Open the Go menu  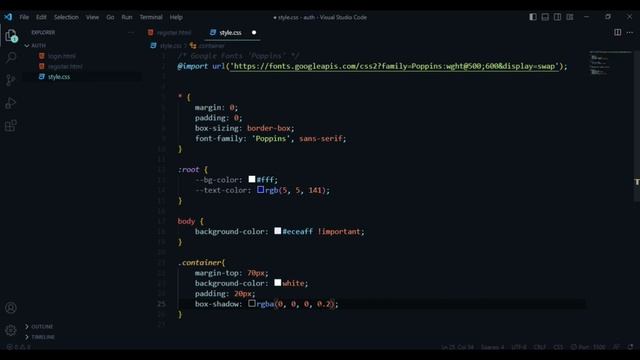tap(110, 17)
